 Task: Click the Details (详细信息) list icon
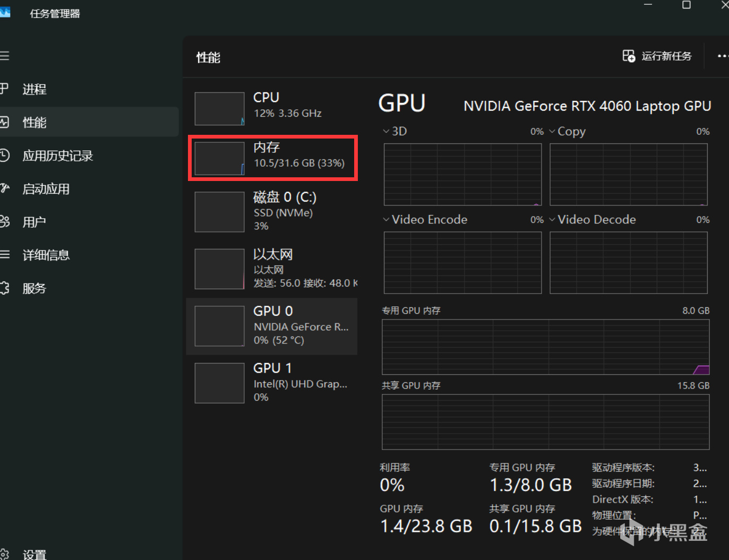point(5,255)
